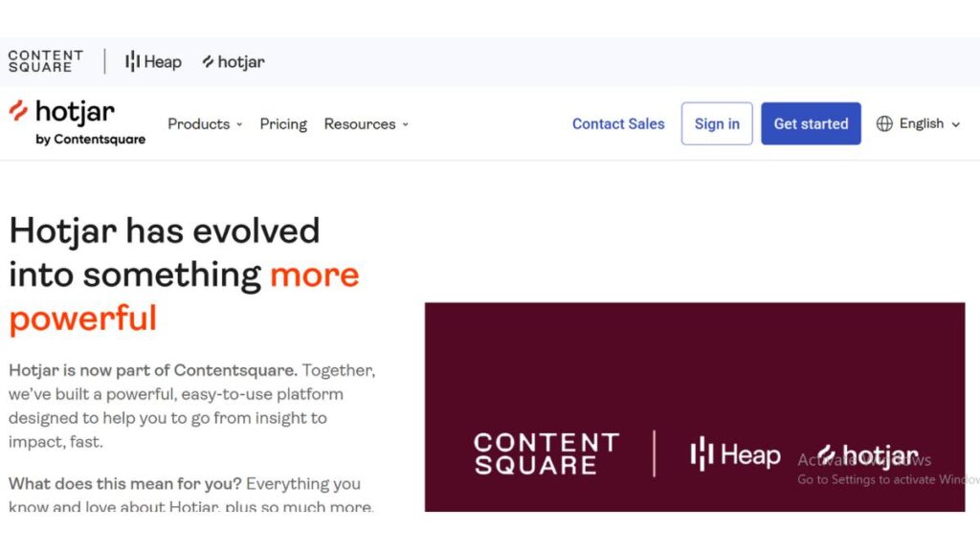
Task: Click the Content Square wordmark in the banner
Action: pos(546,452)
